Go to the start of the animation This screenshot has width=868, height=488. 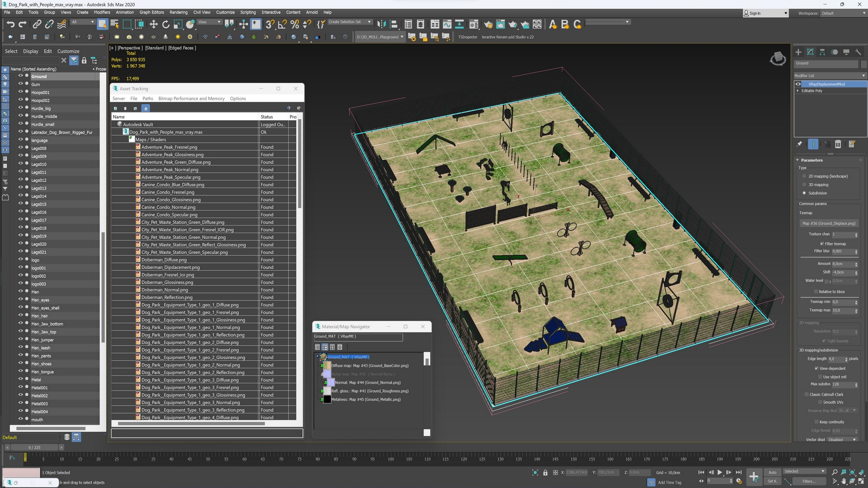click(x=701, y=472)
